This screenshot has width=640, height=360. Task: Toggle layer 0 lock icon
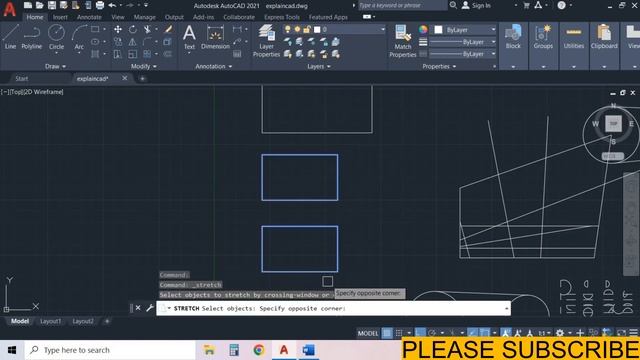coord(307,29)
